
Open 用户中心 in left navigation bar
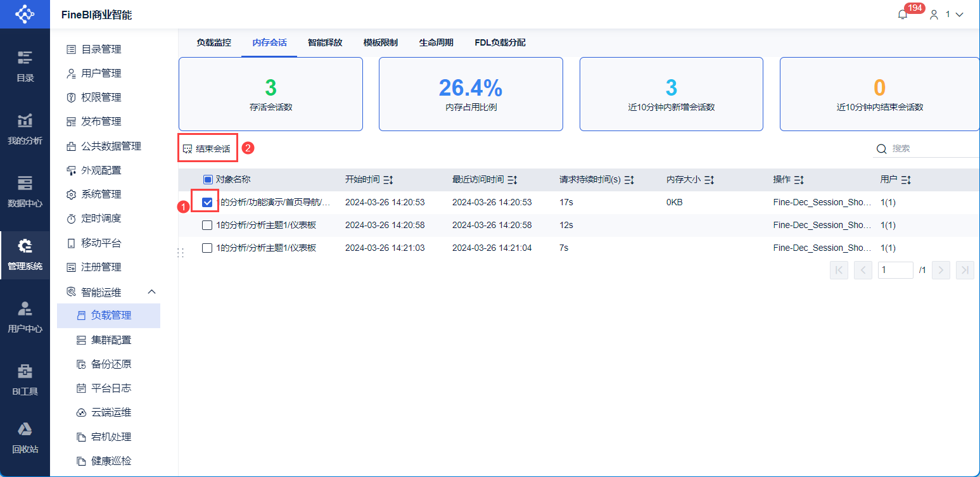tap(25, 317)
